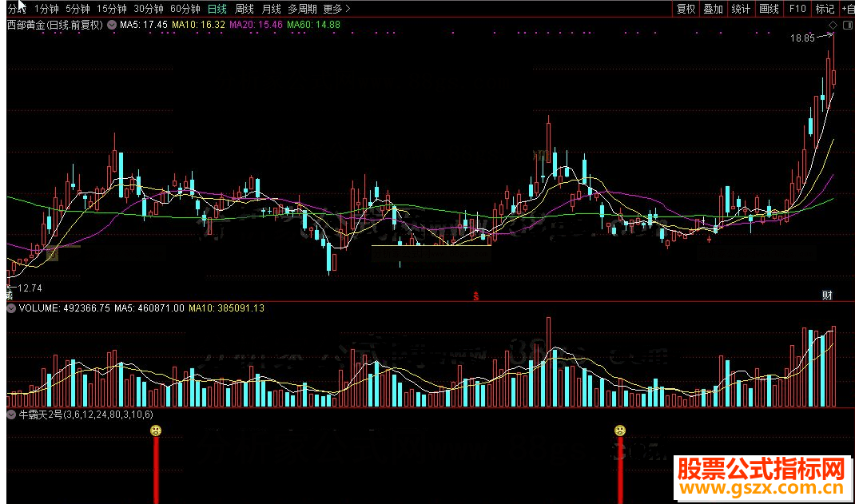Click the MA5: 17.45 label
This screenshot has height=504, width=855.
(143, 25)
